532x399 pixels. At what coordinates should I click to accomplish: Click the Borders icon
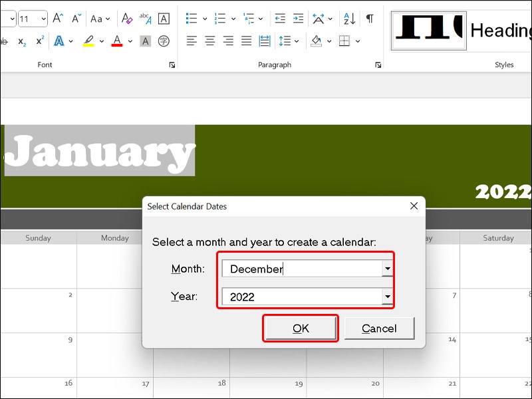click(x=344, y=41)
